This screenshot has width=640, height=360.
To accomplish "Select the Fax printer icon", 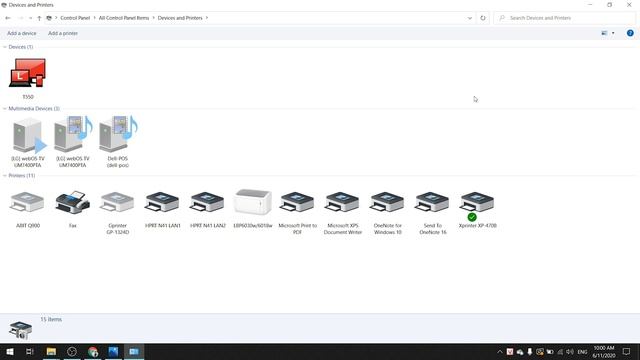I will (73, 202).
